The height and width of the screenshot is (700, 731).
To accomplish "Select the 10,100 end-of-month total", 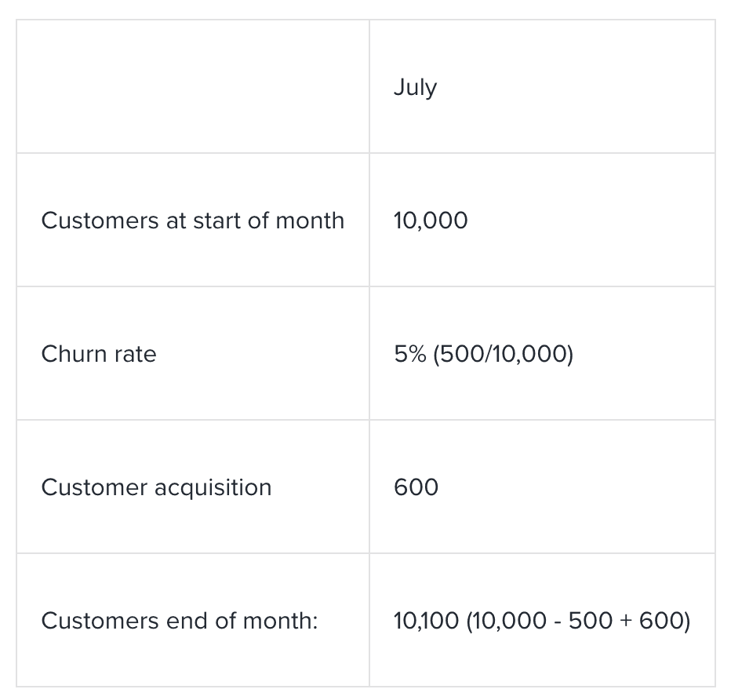I will tap(426, 621).
